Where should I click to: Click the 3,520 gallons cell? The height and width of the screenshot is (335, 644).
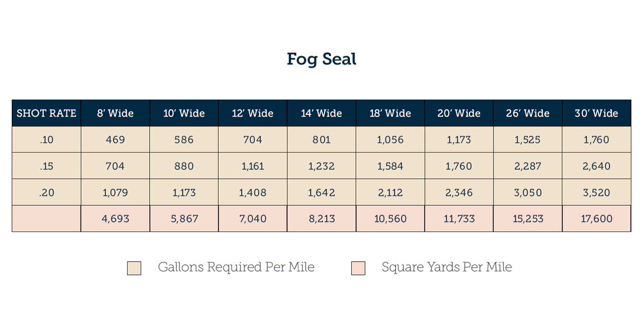[596, 192]
